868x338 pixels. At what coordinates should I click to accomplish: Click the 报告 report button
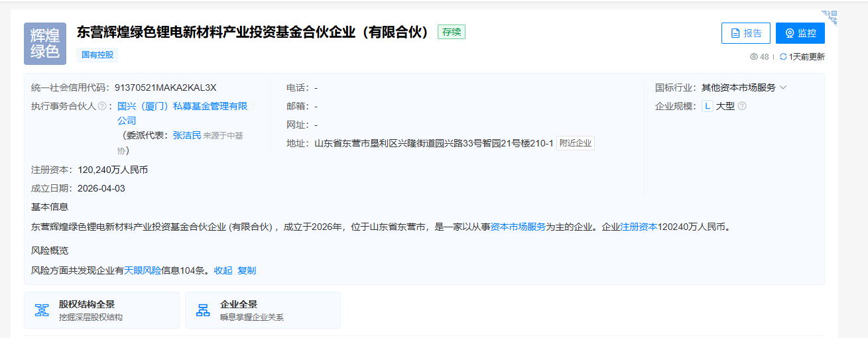(x=746, y=33)
